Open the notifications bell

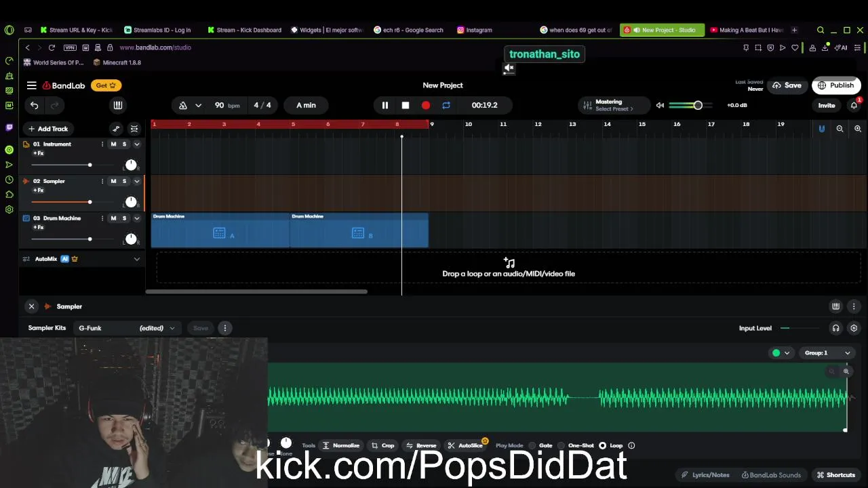coord(854,105)
